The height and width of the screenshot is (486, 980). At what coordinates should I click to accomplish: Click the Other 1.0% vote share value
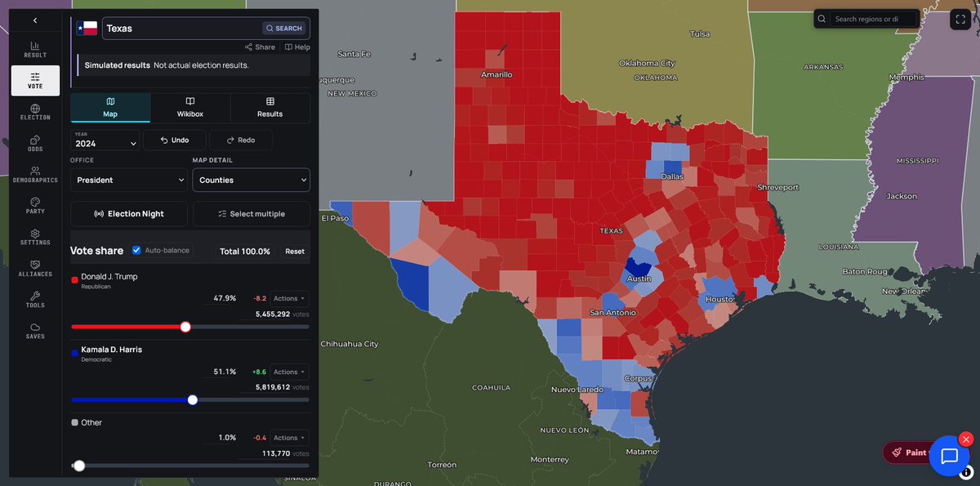pyautogui.click(x=227, y=438)
